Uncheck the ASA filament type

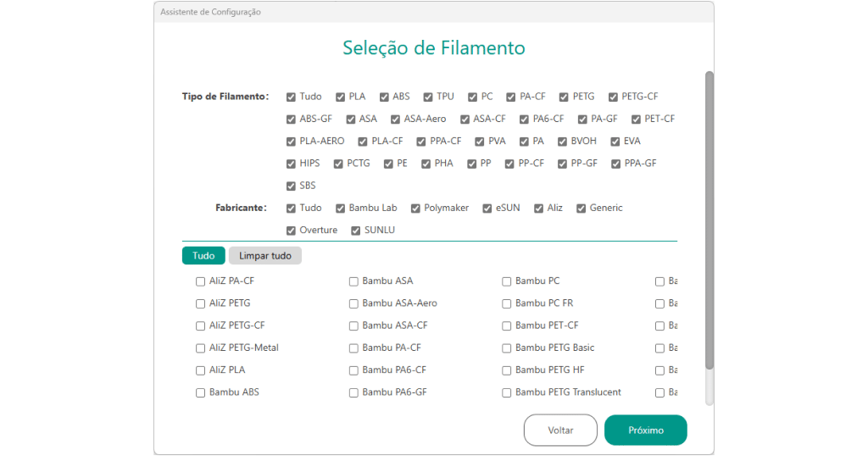pos(350,119)
